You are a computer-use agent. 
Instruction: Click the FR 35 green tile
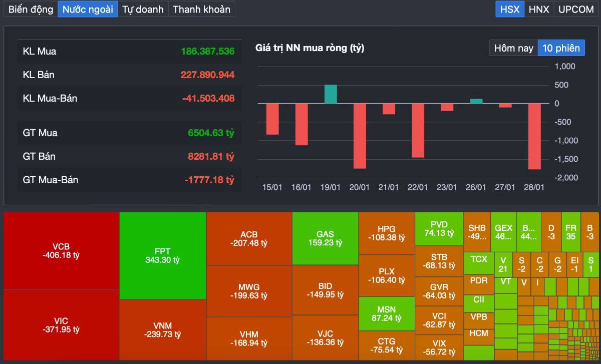(x=571, y=232)
